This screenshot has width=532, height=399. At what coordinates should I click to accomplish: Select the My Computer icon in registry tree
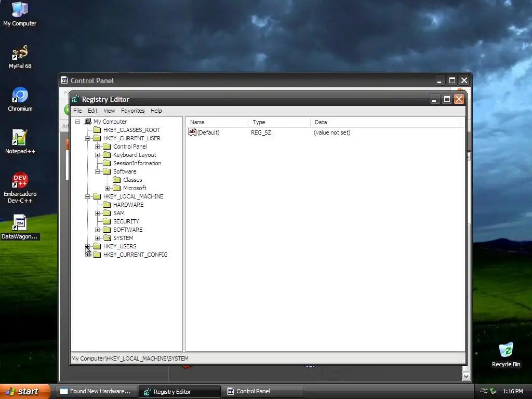tap(88, 122)
